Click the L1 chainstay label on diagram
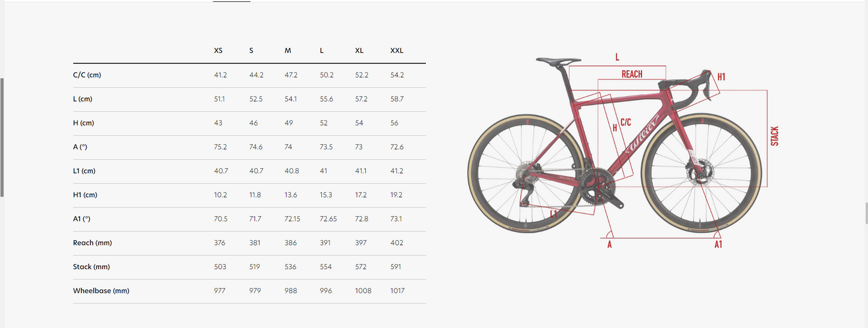The height and width of the screenshot is (328, 868). 553,212
